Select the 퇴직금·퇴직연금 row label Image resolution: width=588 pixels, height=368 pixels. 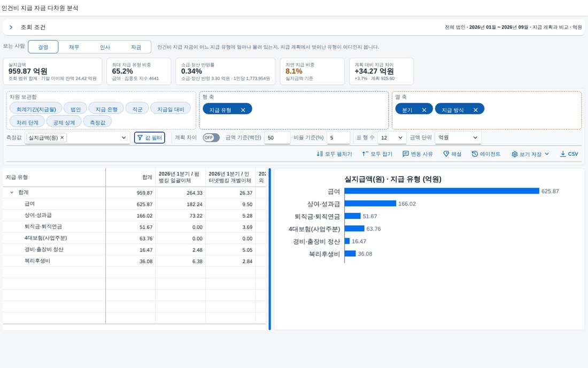click(43, 227)
